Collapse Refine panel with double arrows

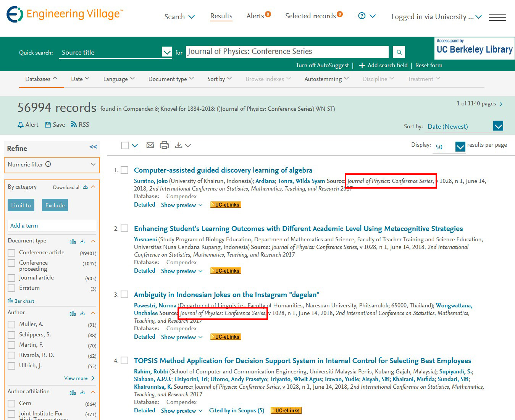pos(93,147)
